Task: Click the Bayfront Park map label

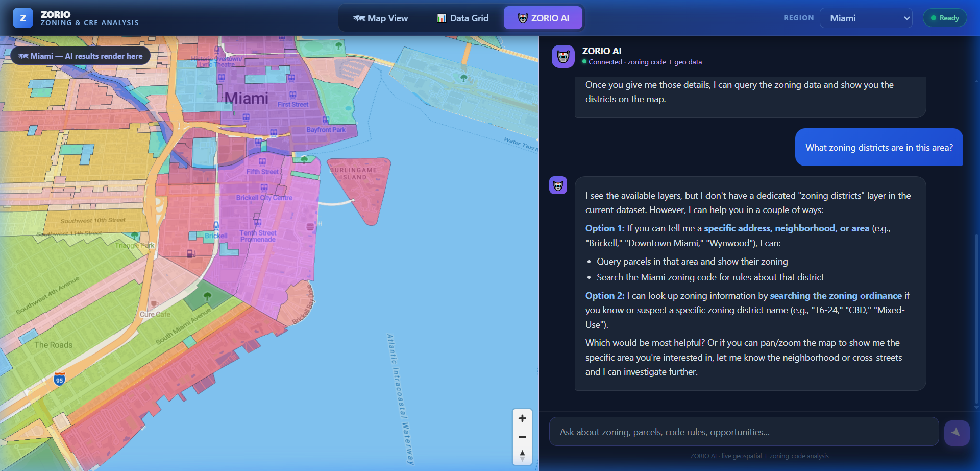Action: tap(326, 130)
